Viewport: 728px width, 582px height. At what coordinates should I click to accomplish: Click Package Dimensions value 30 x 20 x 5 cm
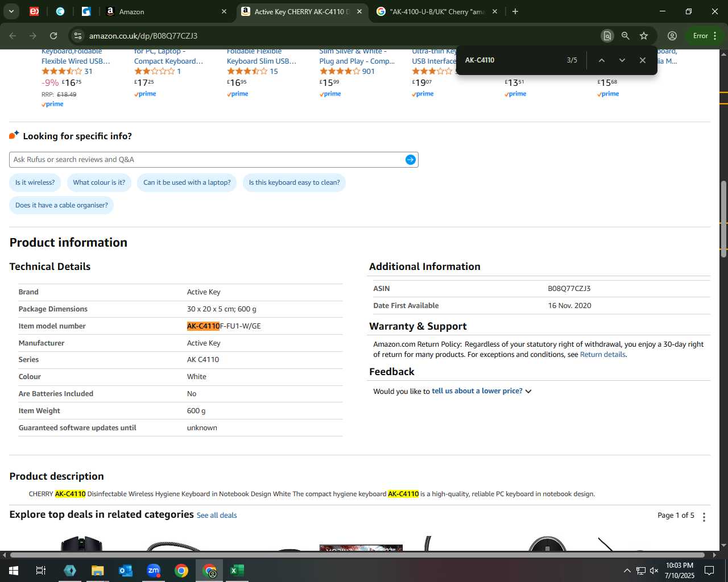tap(222, 309)
